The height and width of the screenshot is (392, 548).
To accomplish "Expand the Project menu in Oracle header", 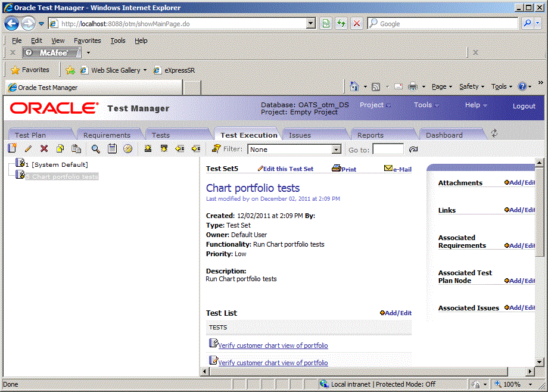I will click(x=375, y=105).
